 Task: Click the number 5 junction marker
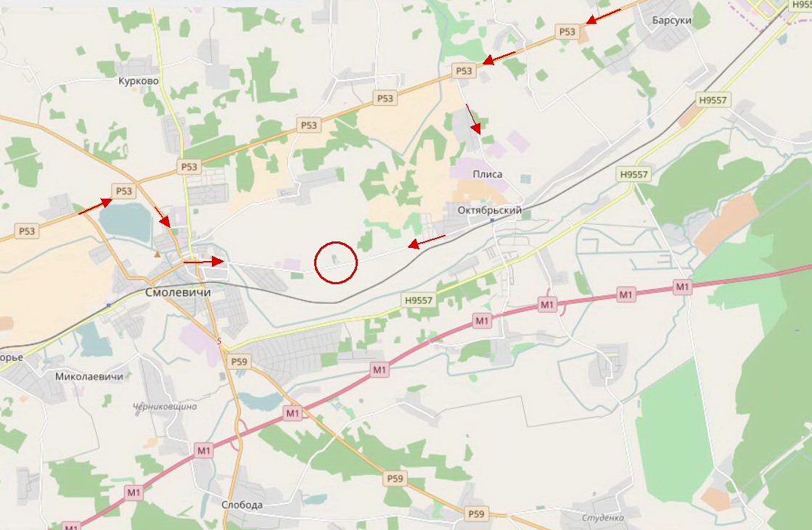(219, 341)
